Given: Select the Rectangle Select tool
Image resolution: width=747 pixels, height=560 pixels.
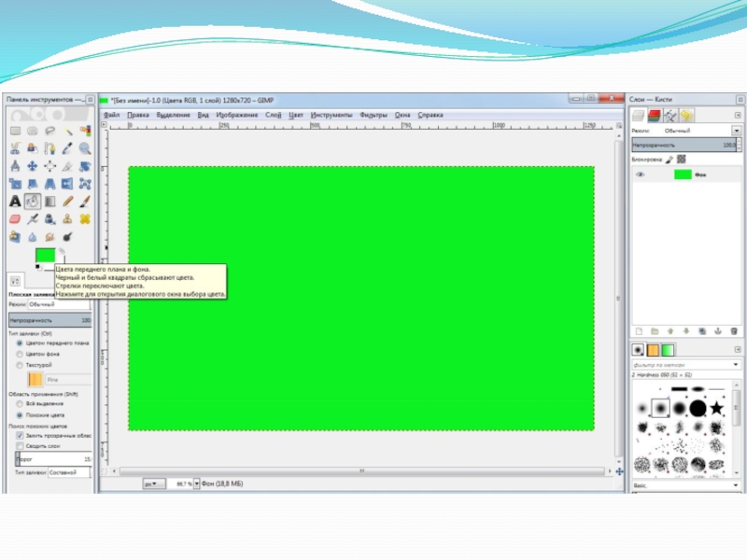Looking at the screenshot, I should point(15,132).
